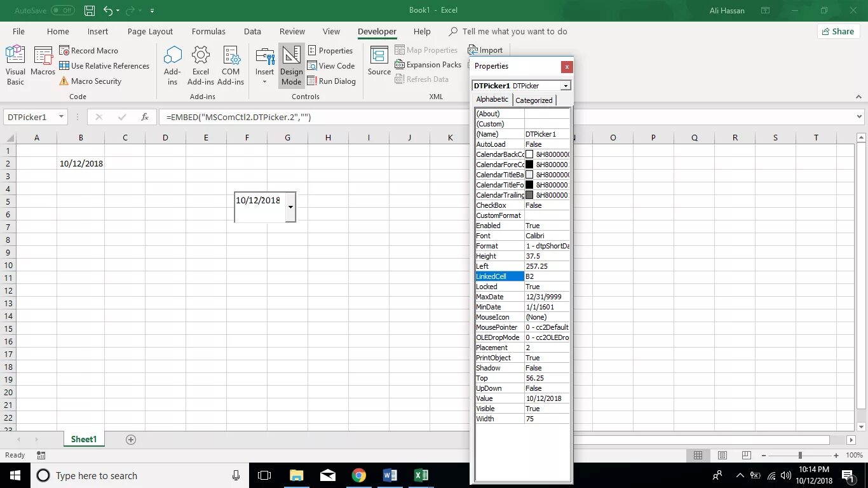Viewport: 868px width, 488px height.
Task: Click the taskbar search box
Action: click(140, 475)
